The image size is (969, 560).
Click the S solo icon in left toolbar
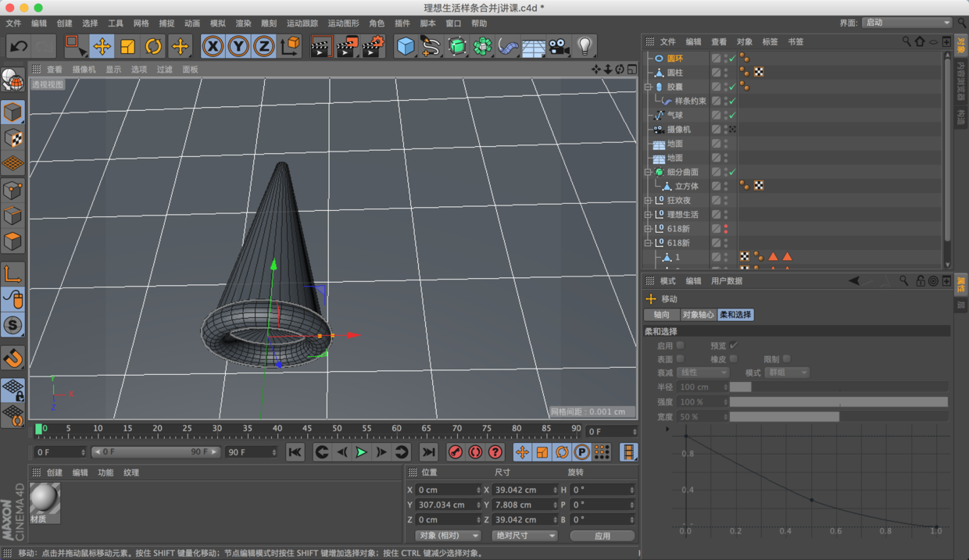tap(13, 325)
